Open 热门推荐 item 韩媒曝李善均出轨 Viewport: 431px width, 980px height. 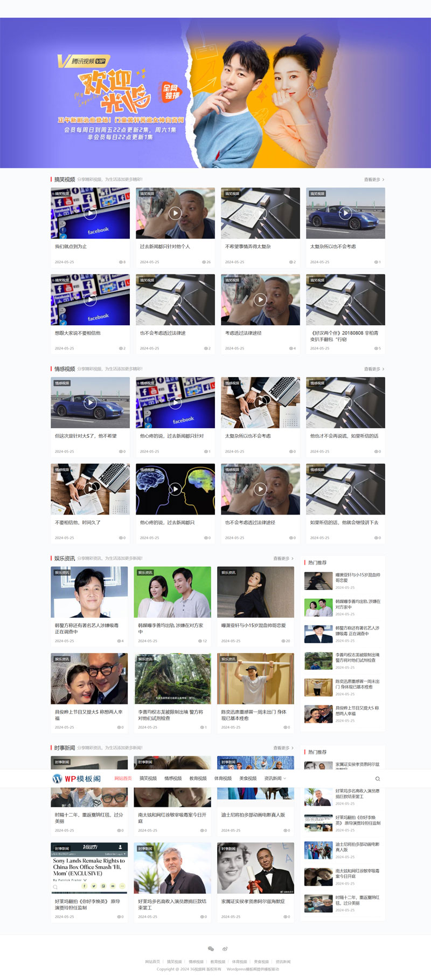tap(358, 604)
